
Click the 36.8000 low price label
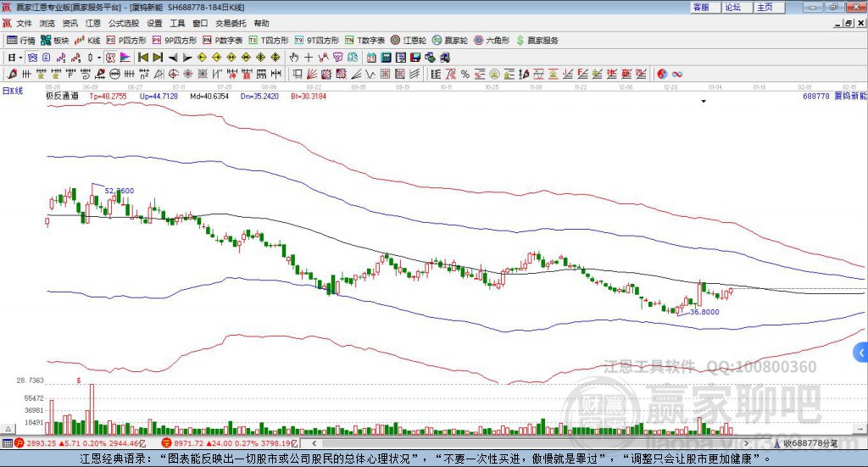(x=704, y=312)
